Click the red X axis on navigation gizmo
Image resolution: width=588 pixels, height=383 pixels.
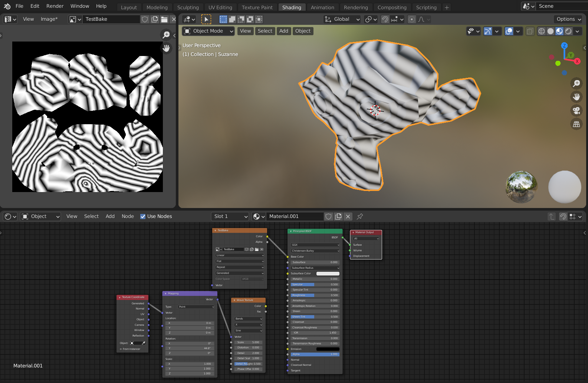pyautogui.click(x=577, y=61)
